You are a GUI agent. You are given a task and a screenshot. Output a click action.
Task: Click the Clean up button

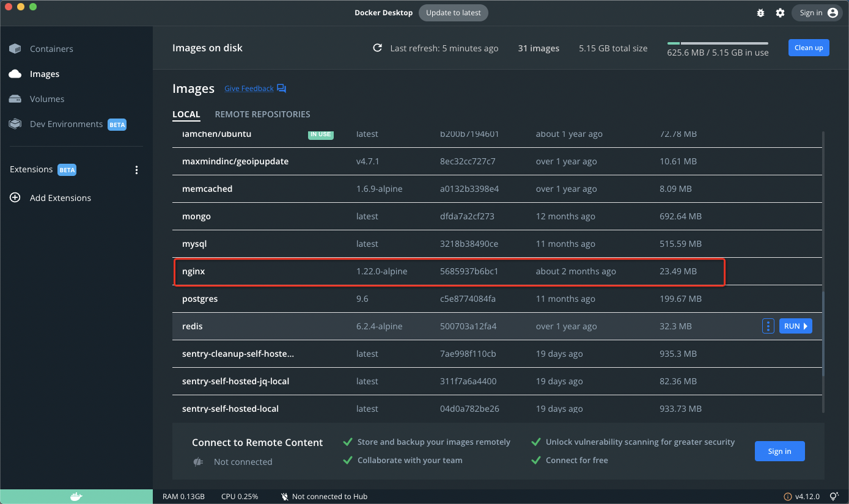(809, 48)
